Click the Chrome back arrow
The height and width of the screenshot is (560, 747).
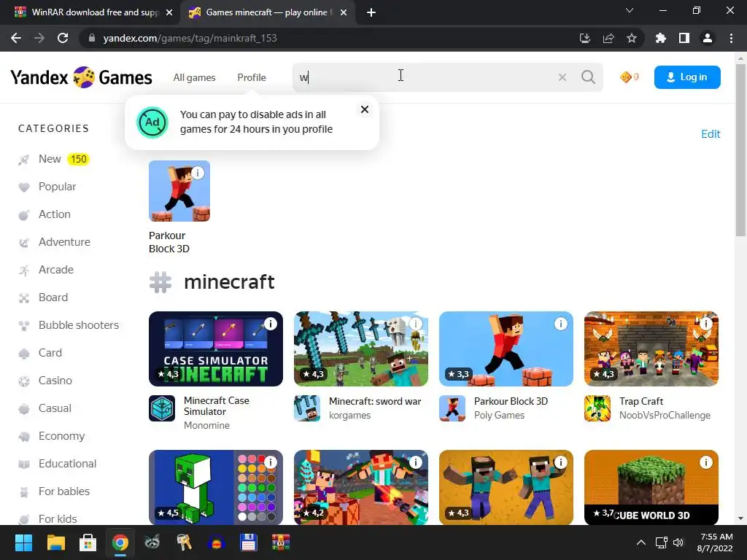(16, 38)
